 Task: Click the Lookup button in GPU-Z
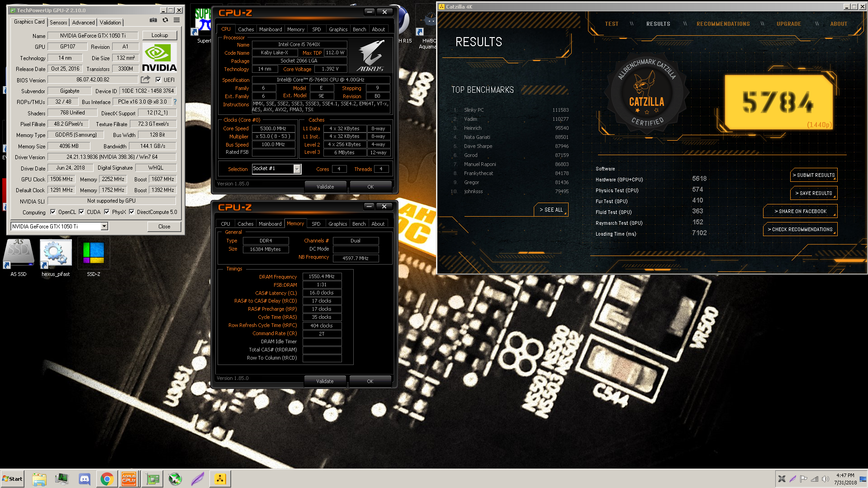point(160,35)
